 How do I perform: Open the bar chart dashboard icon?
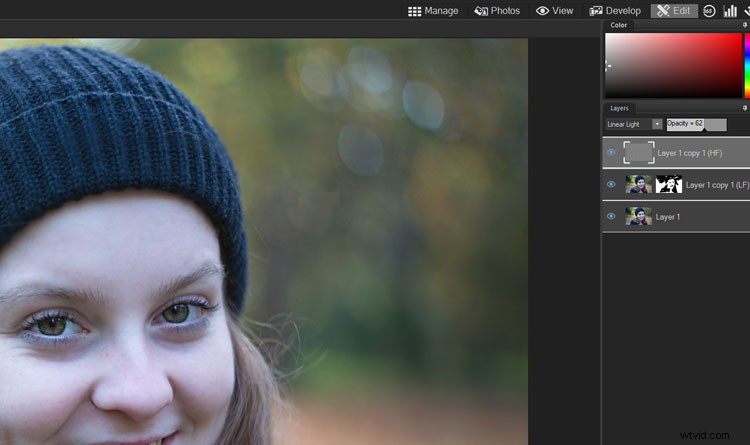(x=730, y=11)
